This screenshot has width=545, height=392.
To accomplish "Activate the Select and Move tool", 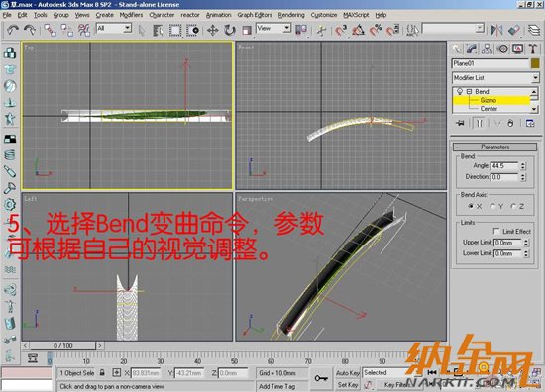I will tap(212, 31).
